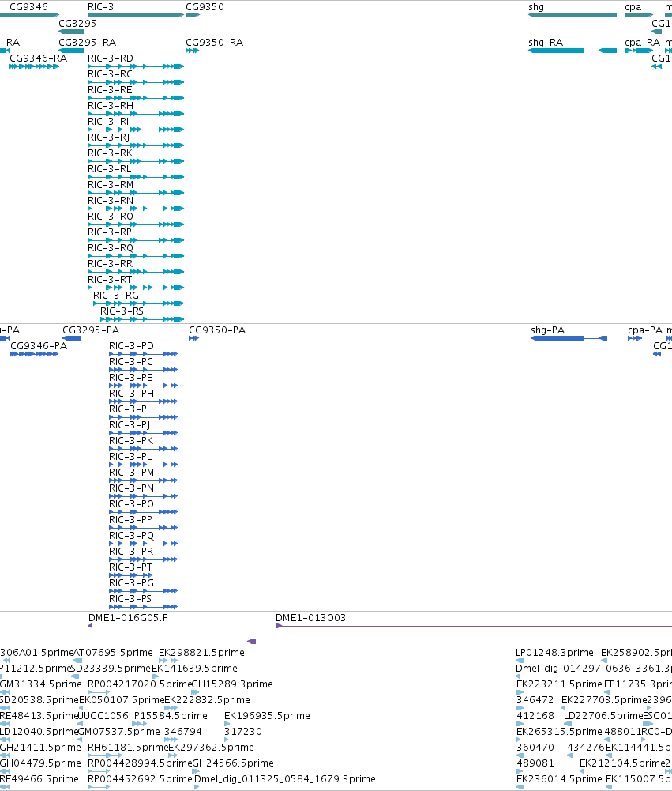Click transcript RIC-3-RS
This screenshot has height=791, width=672.
click(x=142, y=318)
